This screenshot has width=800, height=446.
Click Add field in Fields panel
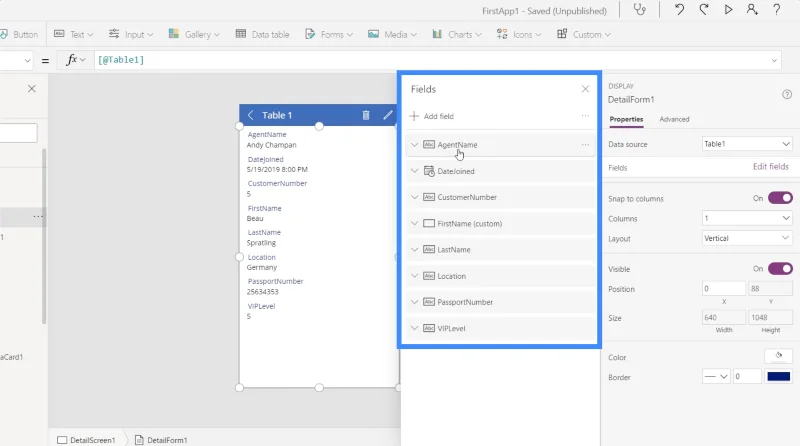point(432,116)
